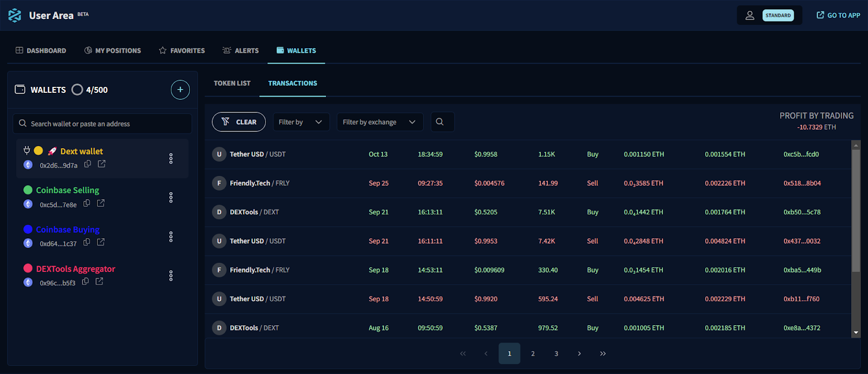Go to previous page of transactions

click(x=486, y=353)
